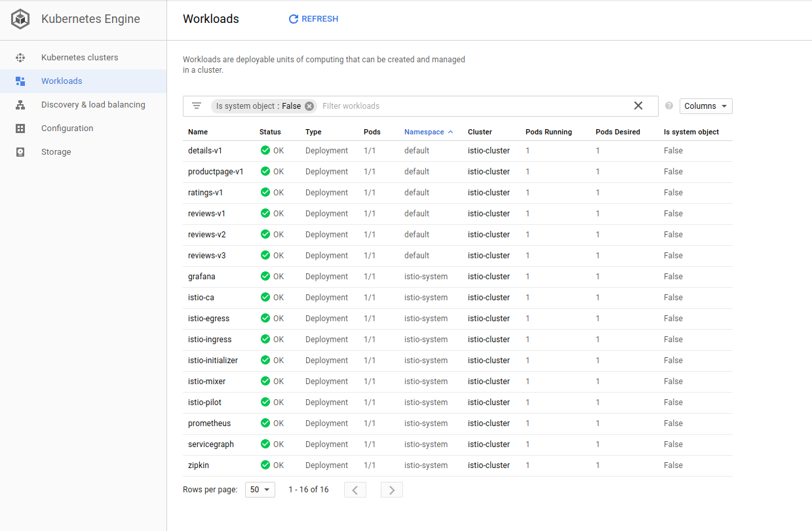
Task: Click the 1/1 pods cell for servicegraph
Action: [370, 444]
